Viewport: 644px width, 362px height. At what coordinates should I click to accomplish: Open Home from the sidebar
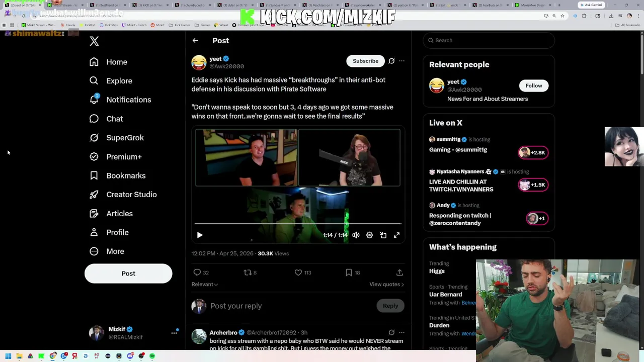pos(109,62)
